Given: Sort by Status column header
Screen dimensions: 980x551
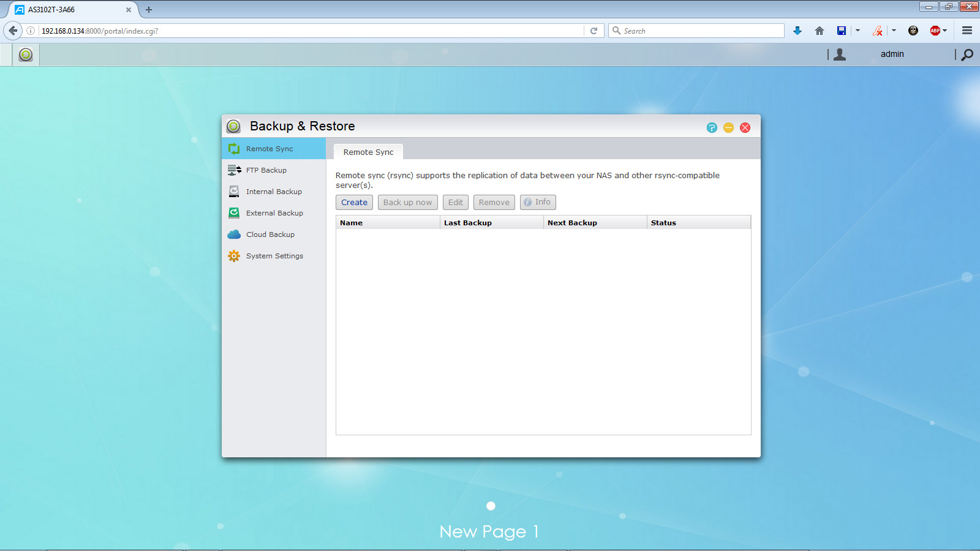Looking at the screenshot, I should coord(698,223).
